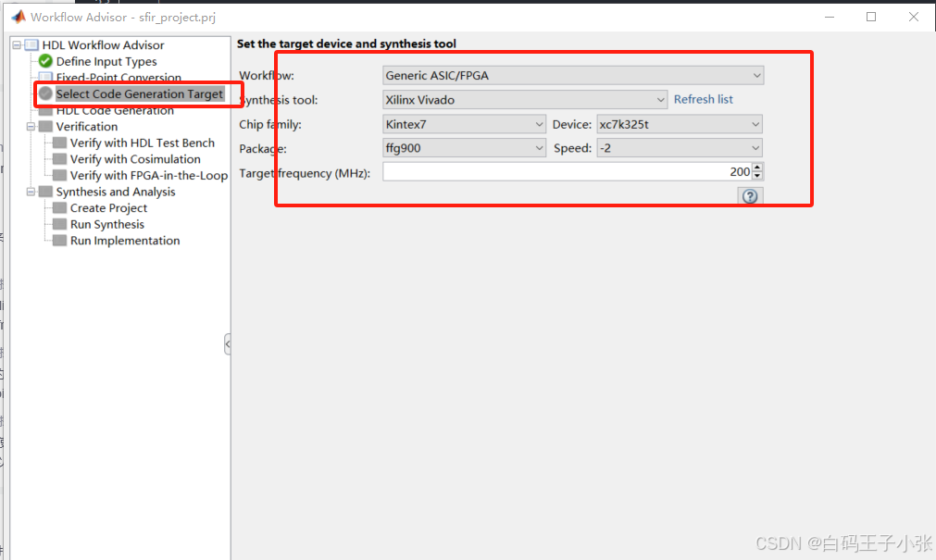Viewport: 936px width, 560px height.
Task: Click the folder icon beside Verification
Action: 45,126
